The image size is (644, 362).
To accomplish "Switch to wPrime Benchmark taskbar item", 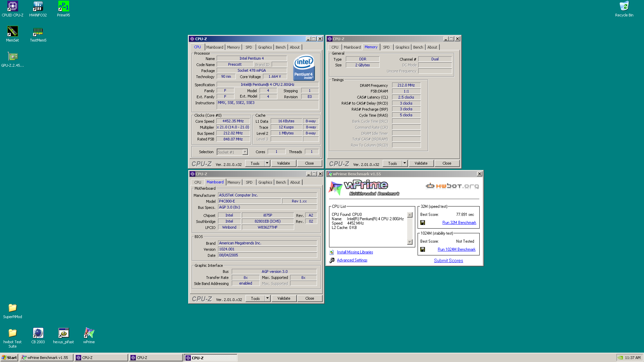I will [x=46, y=358].
